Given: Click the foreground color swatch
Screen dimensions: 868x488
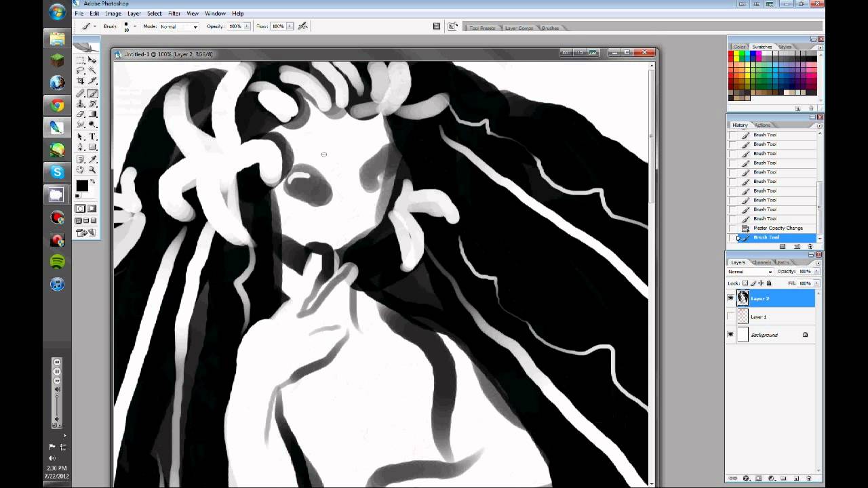Looking at the screenshot, I should [x=82, y=186].
